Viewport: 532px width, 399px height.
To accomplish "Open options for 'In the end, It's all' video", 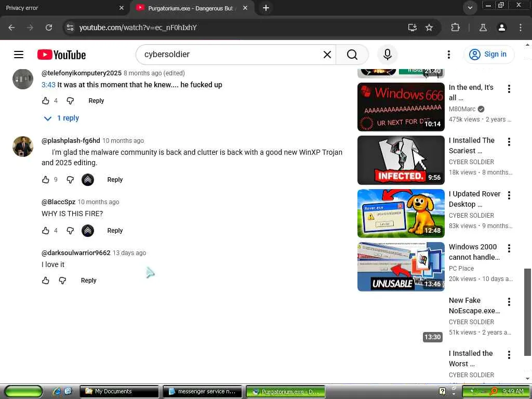I will 509,89.
